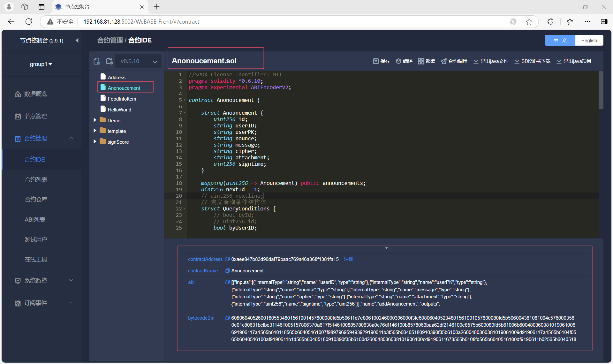The image size is (613, 364).
Task: Click the new folder icon
Action: 110,61
